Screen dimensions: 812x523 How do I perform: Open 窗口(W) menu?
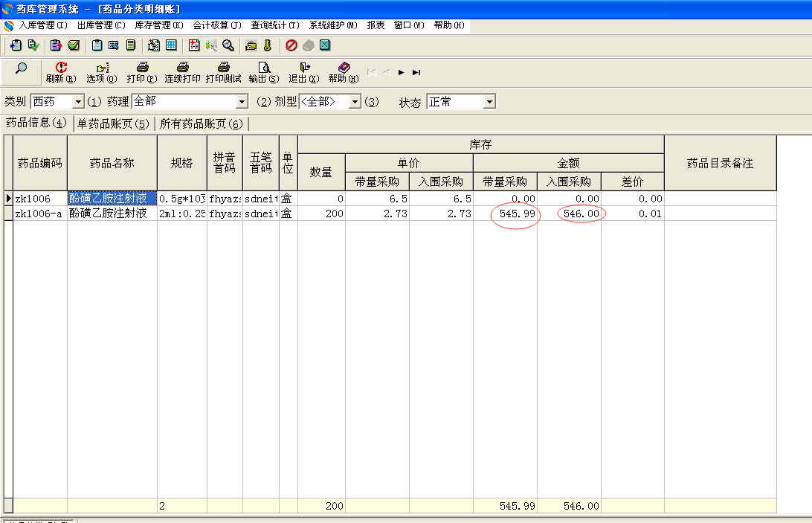pyautogui.click(x=409, y=25)
